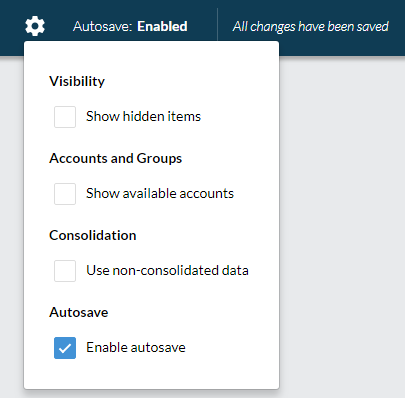Select the Visibility section heading

(77, 81)
